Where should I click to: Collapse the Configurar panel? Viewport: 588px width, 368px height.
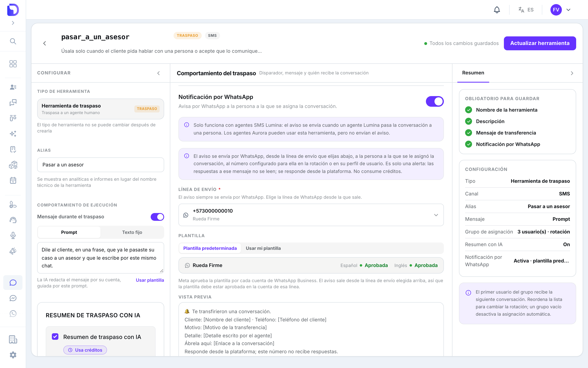point(158,73)
